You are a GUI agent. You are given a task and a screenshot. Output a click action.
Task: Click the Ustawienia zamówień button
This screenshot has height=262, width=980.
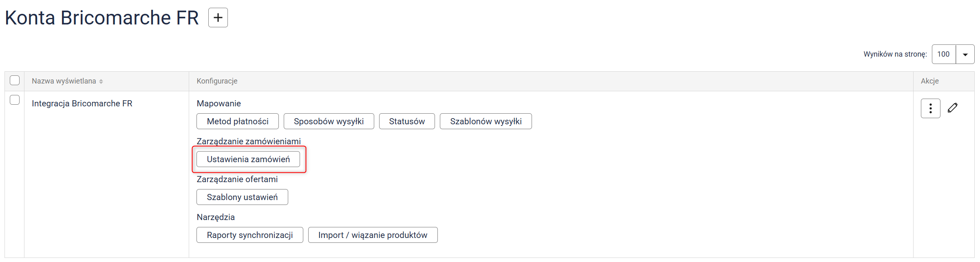pos(248,159)
